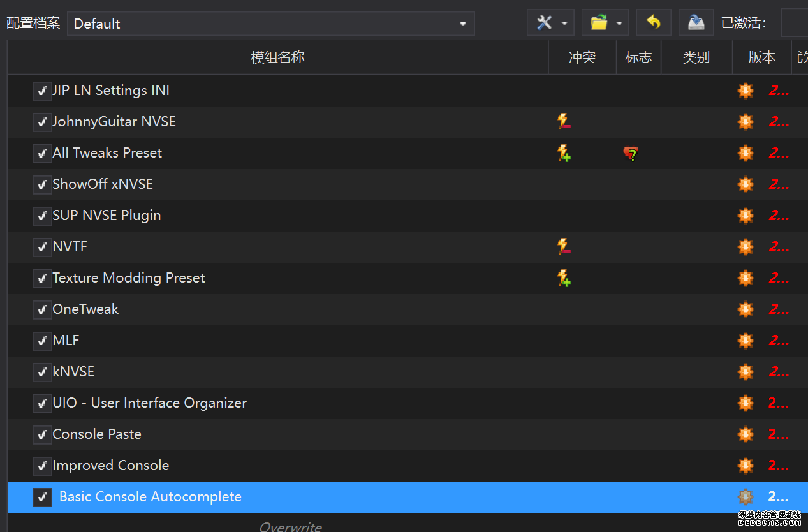Click the yellow undo arrow restore icon
The height and width of the screenshot is (532, 808).
(x=653, y=24)
